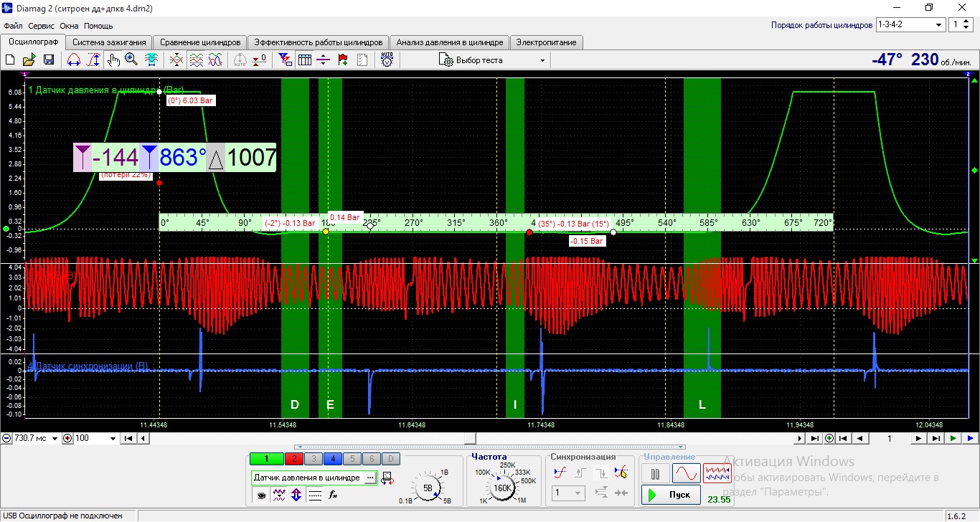Switch to the Электропитание tab
This screenshot has width=980, height=522.
[x=546, y=42]
